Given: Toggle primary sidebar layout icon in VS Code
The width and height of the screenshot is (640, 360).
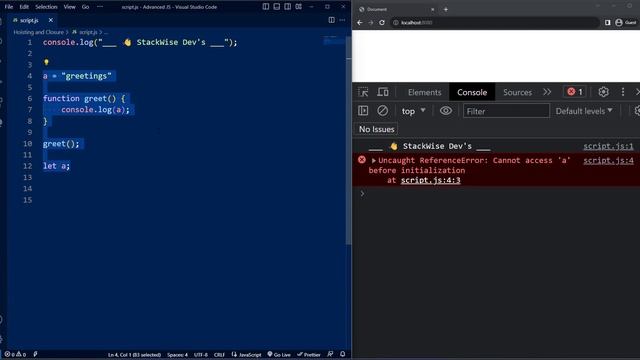Looking at the screenshot, I should point(266,7).
